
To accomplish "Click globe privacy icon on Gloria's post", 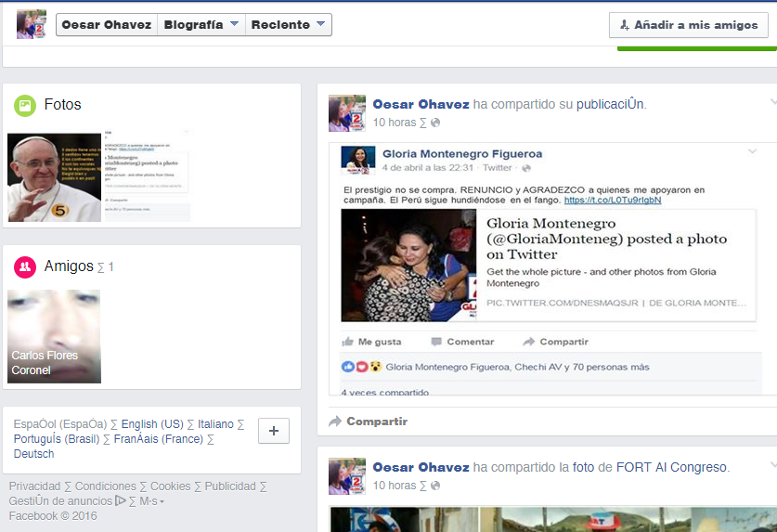I will [x=526, y=168].
